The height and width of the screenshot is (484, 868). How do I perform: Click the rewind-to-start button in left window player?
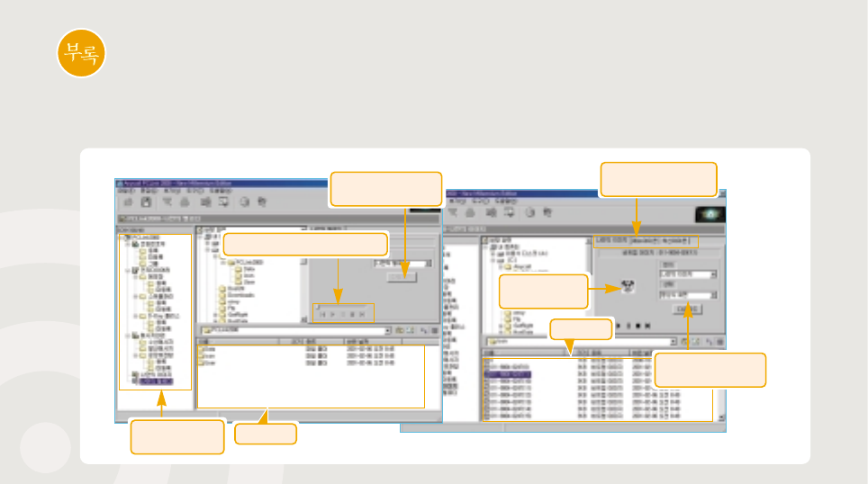[x=322, y=314]
